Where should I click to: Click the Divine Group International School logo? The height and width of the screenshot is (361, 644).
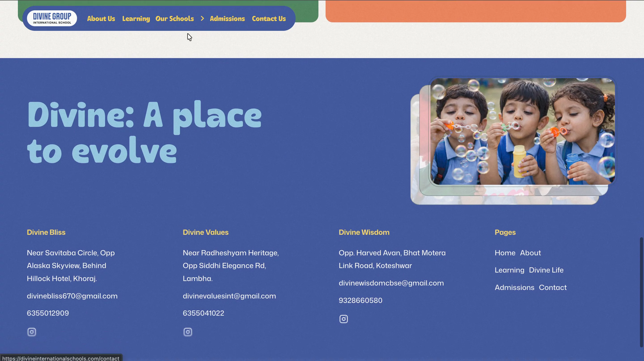coord(52,18)
